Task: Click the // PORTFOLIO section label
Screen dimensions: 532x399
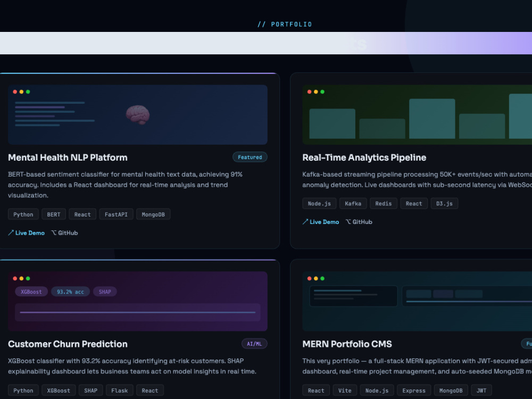Action: (x=285, y=24)
